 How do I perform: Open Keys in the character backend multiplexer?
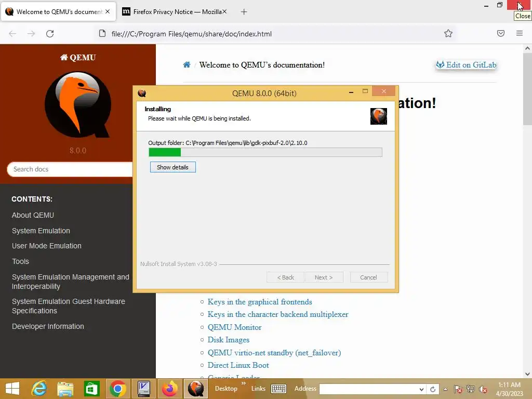278,314
